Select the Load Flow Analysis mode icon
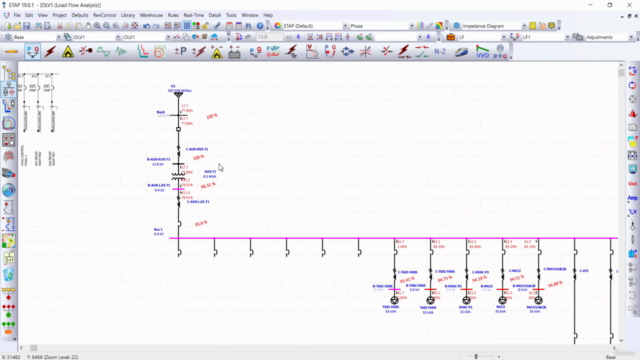Viewport: 640px width, 360px height. tap(32, 52)
